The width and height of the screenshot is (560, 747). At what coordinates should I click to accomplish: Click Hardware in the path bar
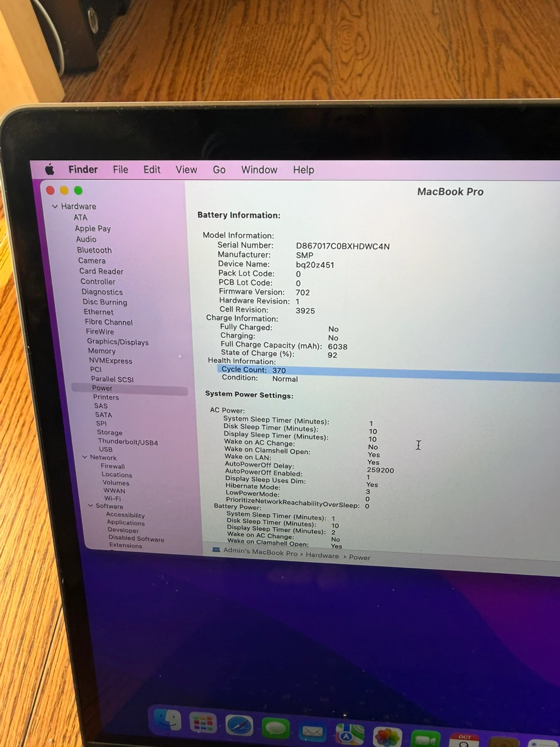(323, 556)
